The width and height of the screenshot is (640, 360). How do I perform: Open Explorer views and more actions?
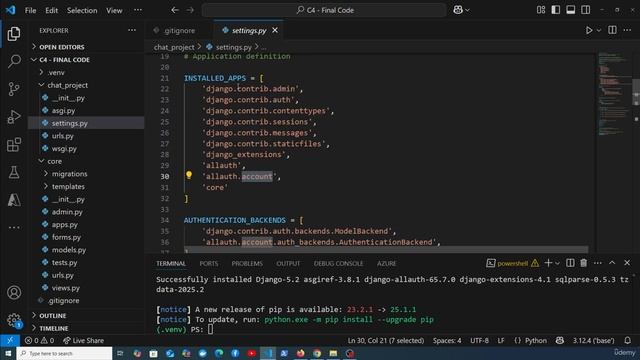132,30
